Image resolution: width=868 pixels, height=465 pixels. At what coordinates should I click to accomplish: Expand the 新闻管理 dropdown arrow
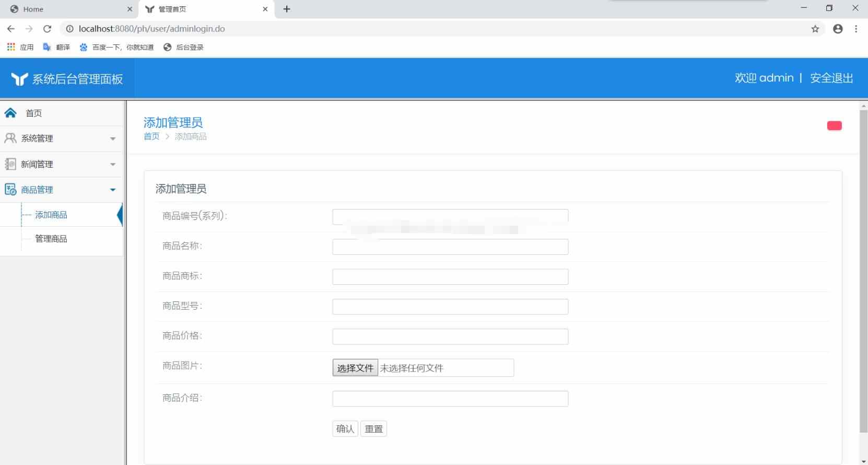[113, 164]
